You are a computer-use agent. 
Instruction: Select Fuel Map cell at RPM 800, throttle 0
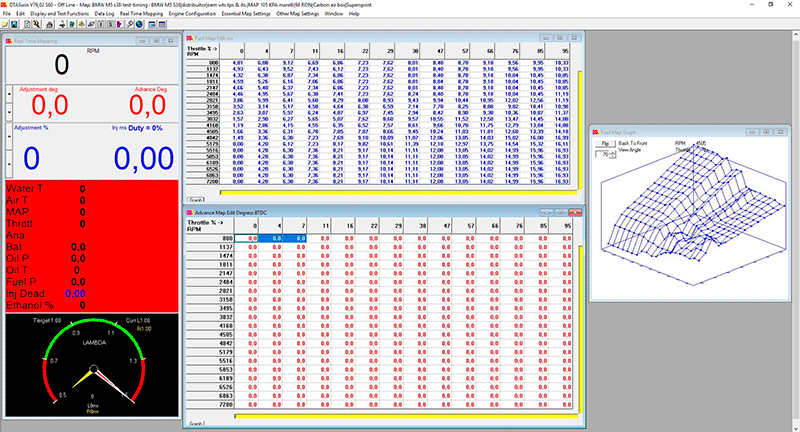(233, 63)
